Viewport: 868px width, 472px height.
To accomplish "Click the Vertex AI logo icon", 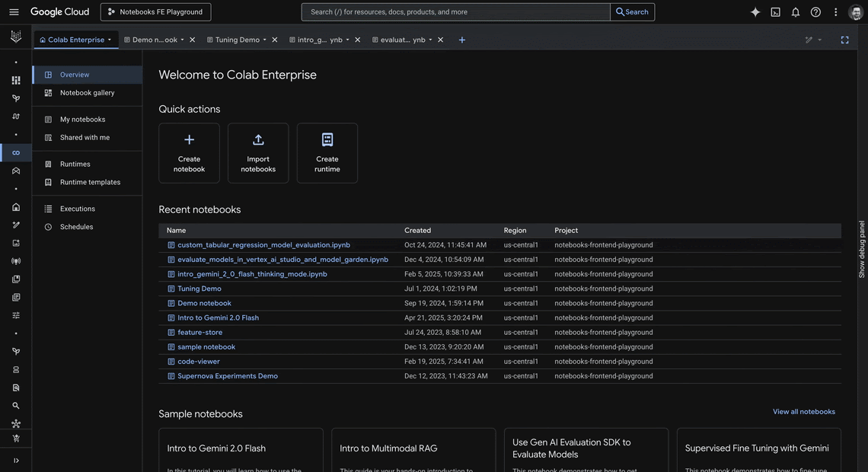I will [16, 37].
